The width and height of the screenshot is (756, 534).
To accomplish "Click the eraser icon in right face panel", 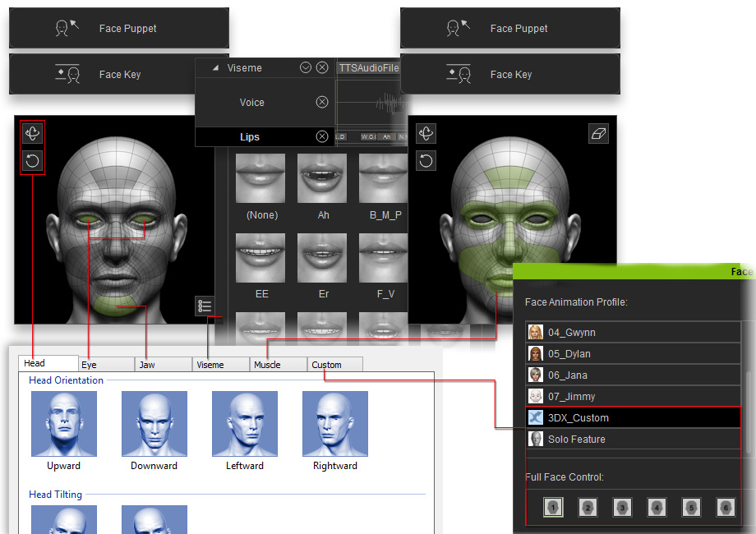I will 598,133.
